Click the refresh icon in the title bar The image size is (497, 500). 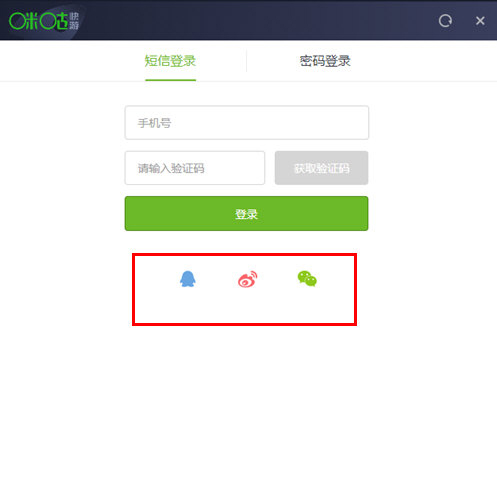click(x=445, y=21)
